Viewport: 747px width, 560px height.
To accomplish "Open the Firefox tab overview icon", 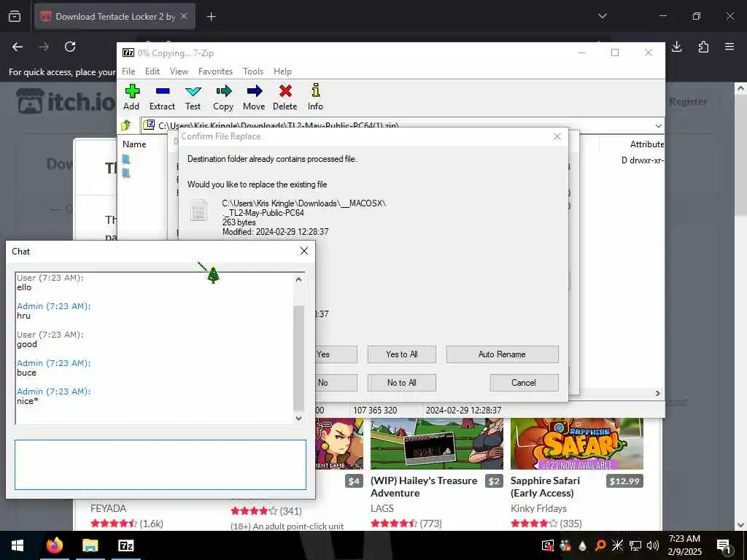I will tap(15, 17).
